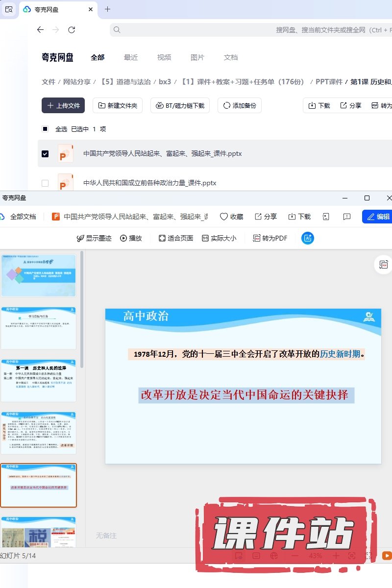The height and width of the screenshot is (588, 392).
Task: Click the 收藏 heart icon
Action: (224, 217)
